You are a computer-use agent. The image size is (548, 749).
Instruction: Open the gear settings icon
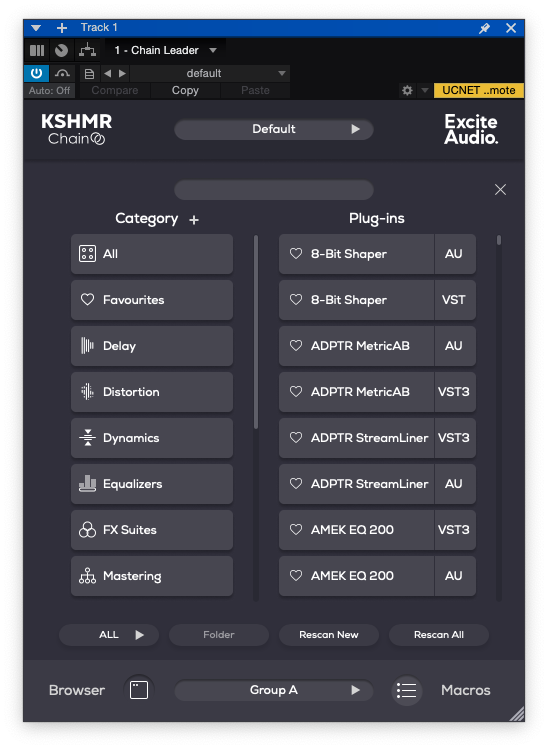(407, 90)
